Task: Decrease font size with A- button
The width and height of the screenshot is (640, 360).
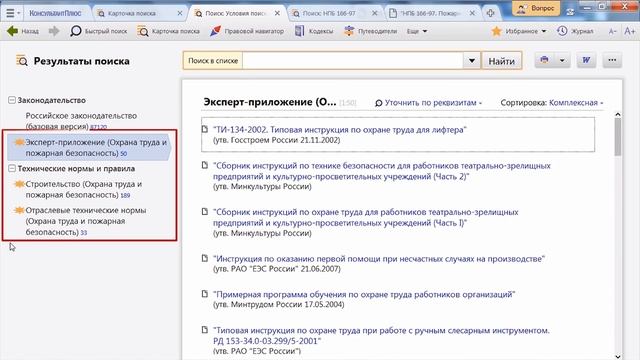Action: coord(612,31)
